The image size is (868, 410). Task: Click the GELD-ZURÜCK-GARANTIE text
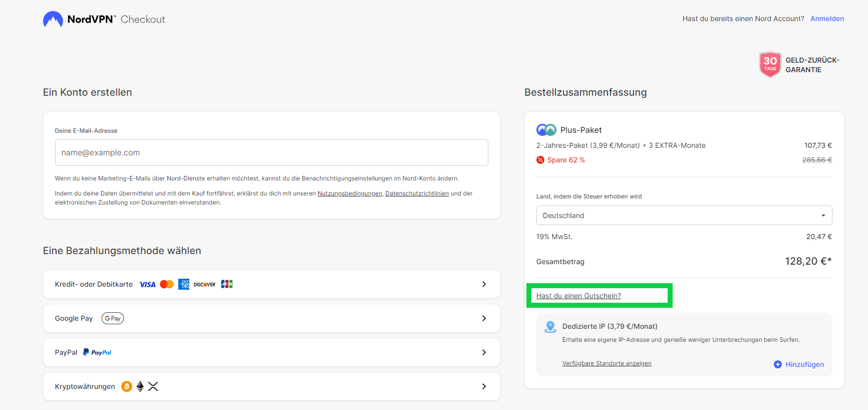[x=812, y=65]
